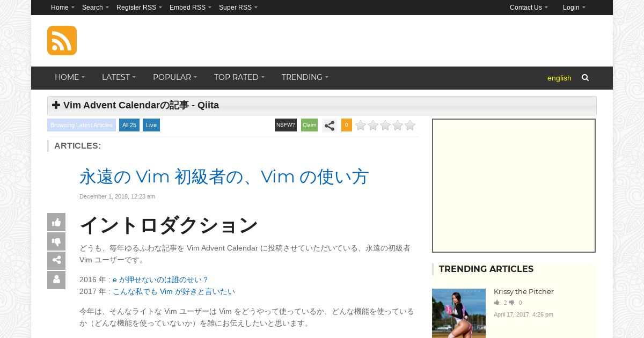Open the search magnifier icon in navbar

pos(585,78)
